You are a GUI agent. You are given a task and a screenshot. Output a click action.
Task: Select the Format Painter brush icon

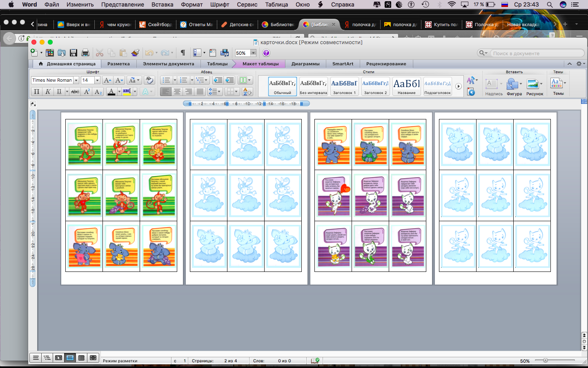(135, 53)
